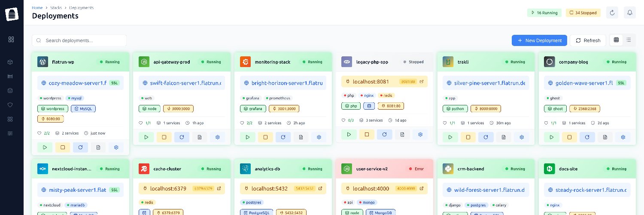
Task: Open the external link icon on localhost:5432
Action: pyautogui.click(x=320, y=188)
